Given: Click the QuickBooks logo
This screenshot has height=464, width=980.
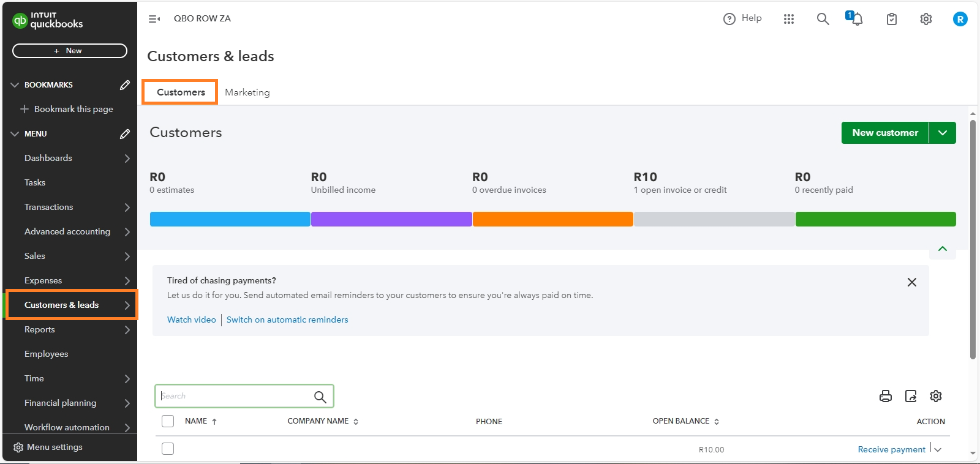Looking at the screenshot, I should point(48,21).
